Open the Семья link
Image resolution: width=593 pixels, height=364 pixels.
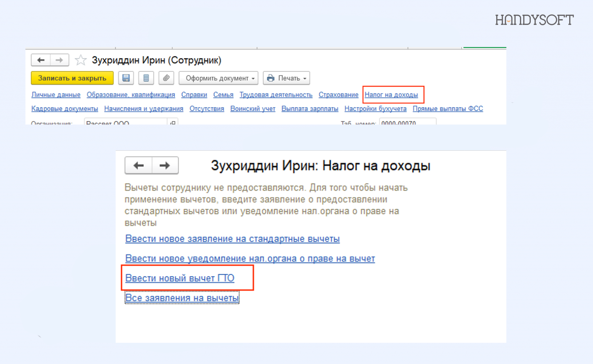pos(223,95)
